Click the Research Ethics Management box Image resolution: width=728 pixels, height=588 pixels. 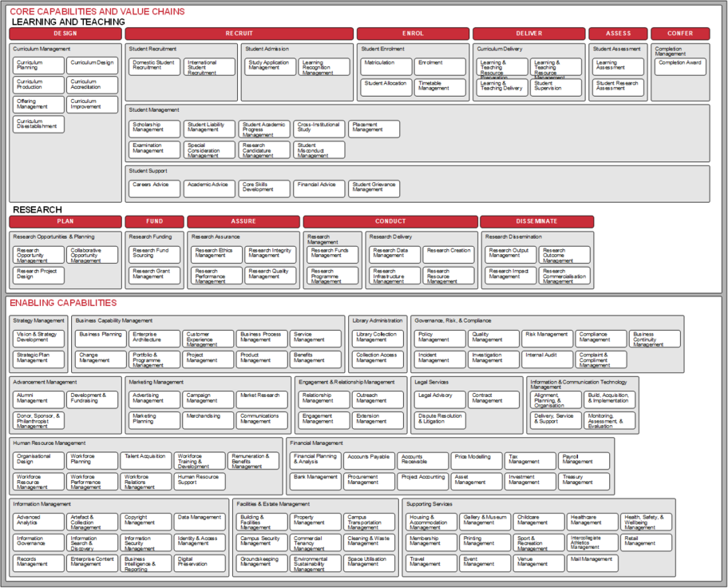[216, 254]
